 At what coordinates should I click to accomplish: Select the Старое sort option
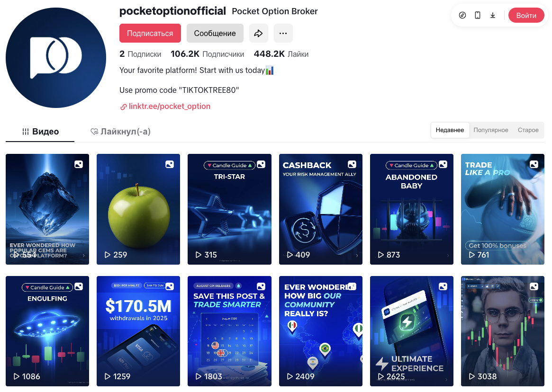point(528,130)
